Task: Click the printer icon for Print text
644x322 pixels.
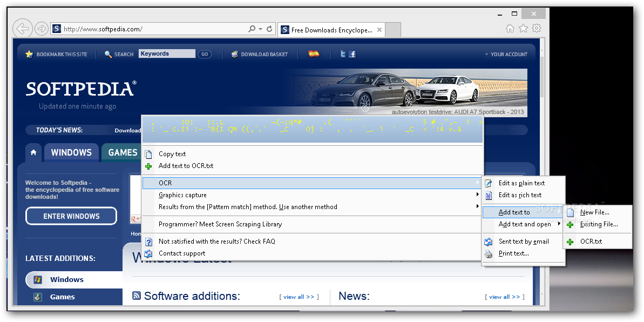Action: tap(489, 254)
